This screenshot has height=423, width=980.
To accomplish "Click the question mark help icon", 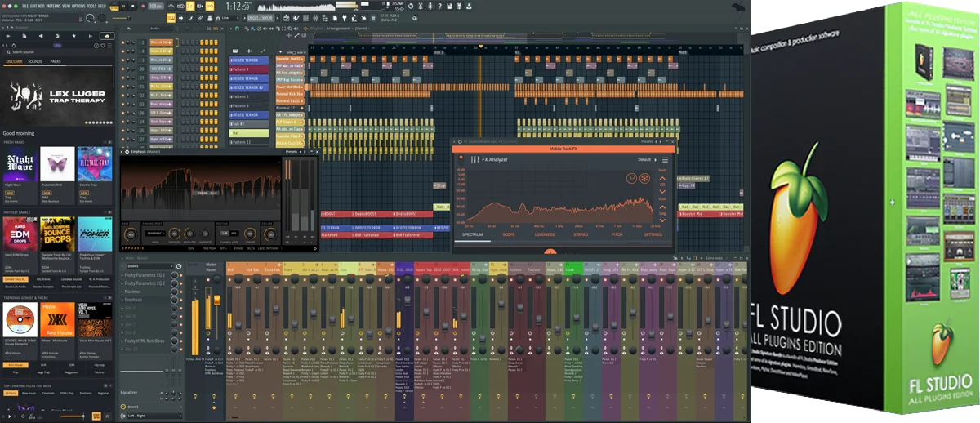I will [x=439, y=6].
